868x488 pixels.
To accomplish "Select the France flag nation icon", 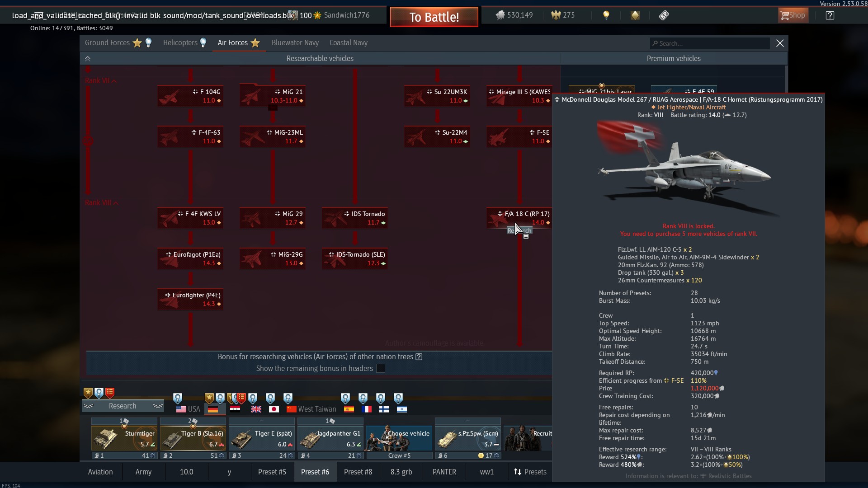I will tap(367, 409).
